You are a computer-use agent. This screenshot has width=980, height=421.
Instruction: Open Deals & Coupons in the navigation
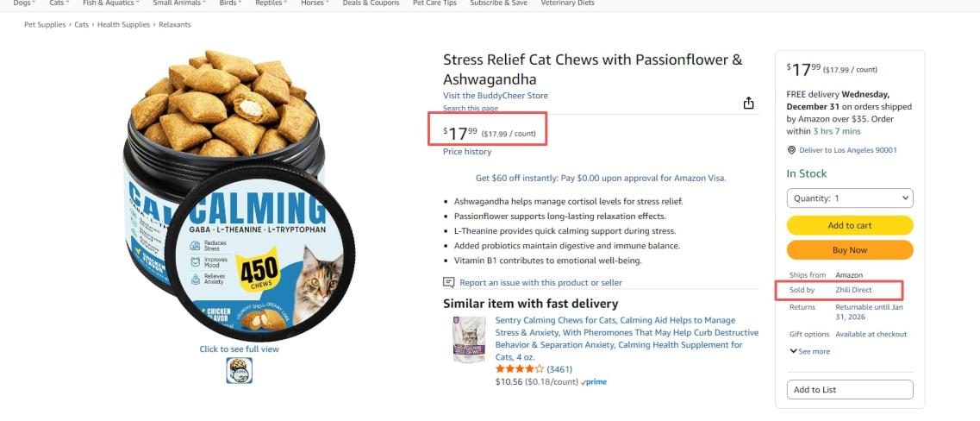[371, 3]
